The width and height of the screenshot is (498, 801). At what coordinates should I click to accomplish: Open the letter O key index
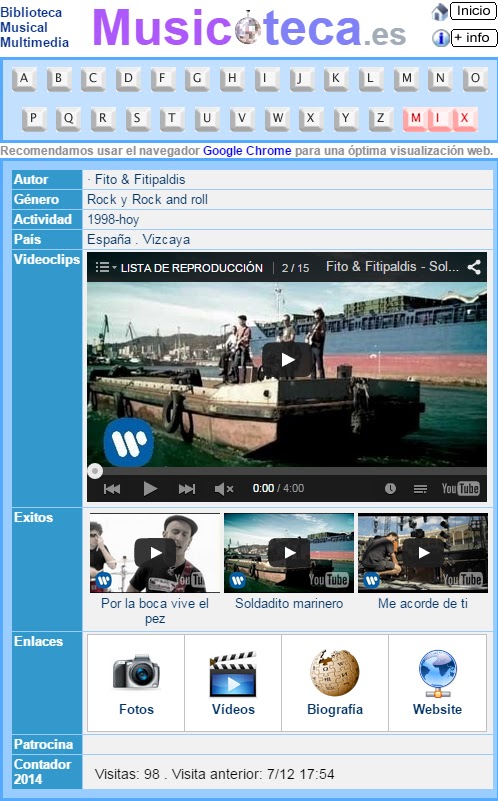(x=475, y=79)
